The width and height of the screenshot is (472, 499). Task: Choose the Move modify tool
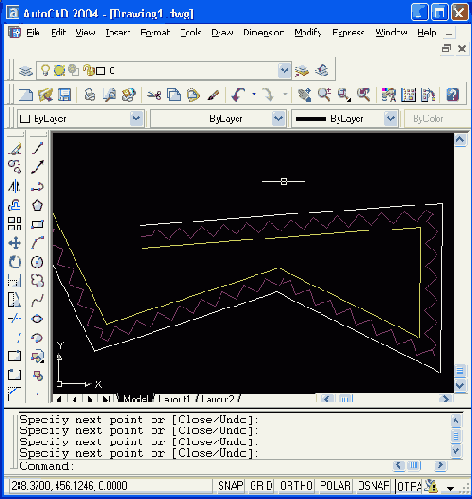click(x=14, y=243)
